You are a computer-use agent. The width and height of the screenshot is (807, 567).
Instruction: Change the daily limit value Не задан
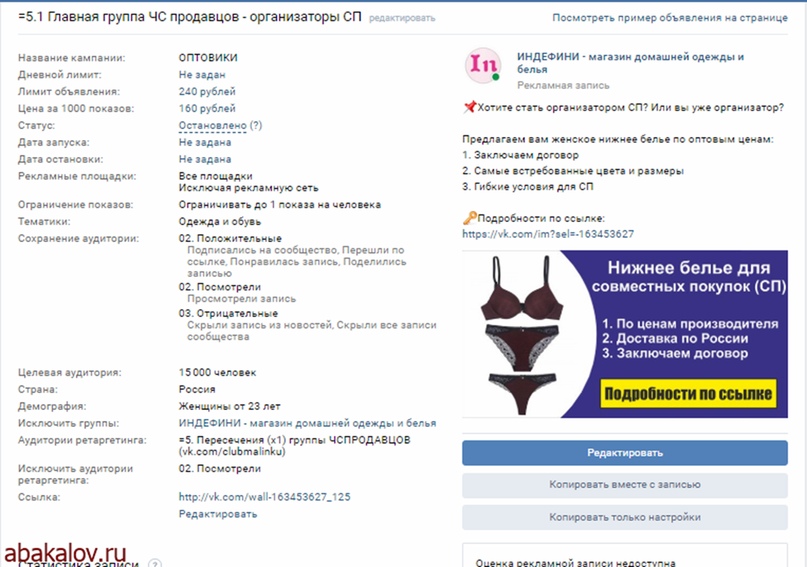point(202,75)
